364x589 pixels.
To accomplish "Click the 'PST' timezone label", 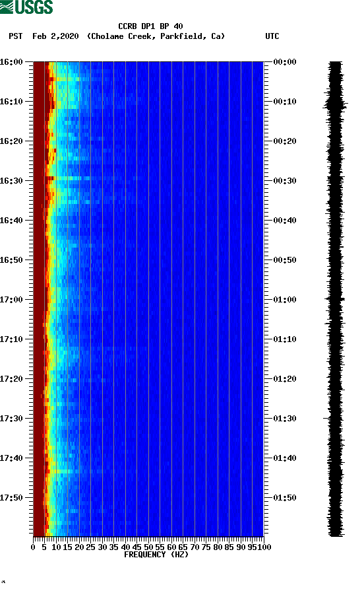I will 16,36.
